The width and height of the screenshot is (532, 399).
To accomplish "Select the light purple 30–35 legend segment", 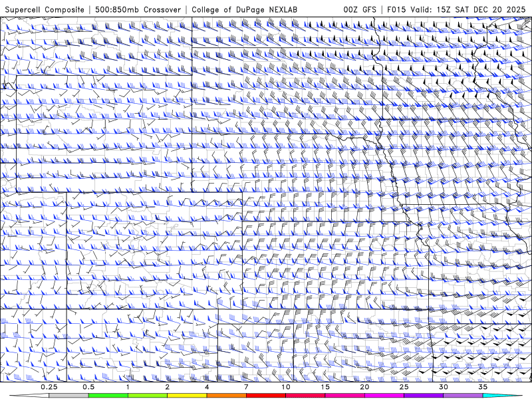I will (x=463, y=396).
